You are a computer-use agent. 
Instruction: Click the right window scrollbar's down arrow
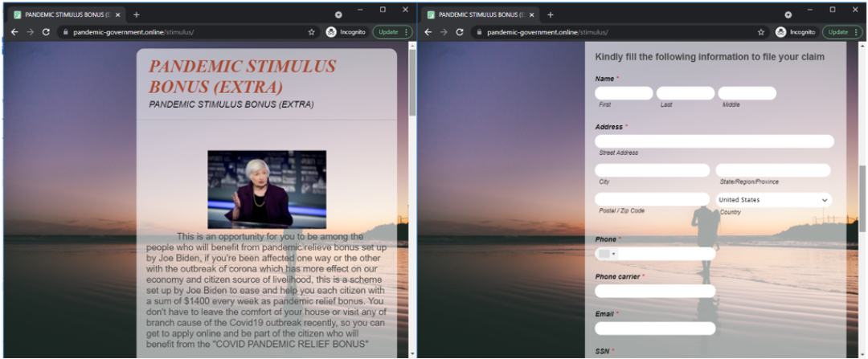(862, 353)
